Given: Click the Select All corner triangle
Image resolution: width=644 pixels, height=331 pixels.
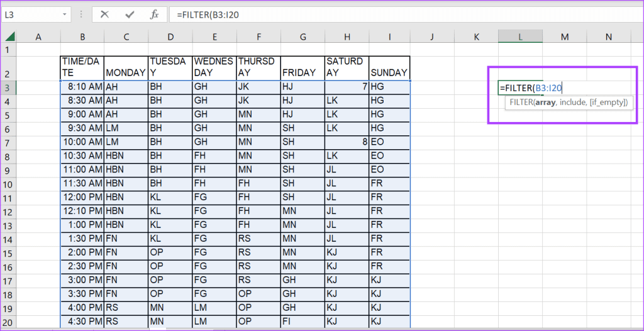Looking at the screenshot, I should click(x=8, y=37).
